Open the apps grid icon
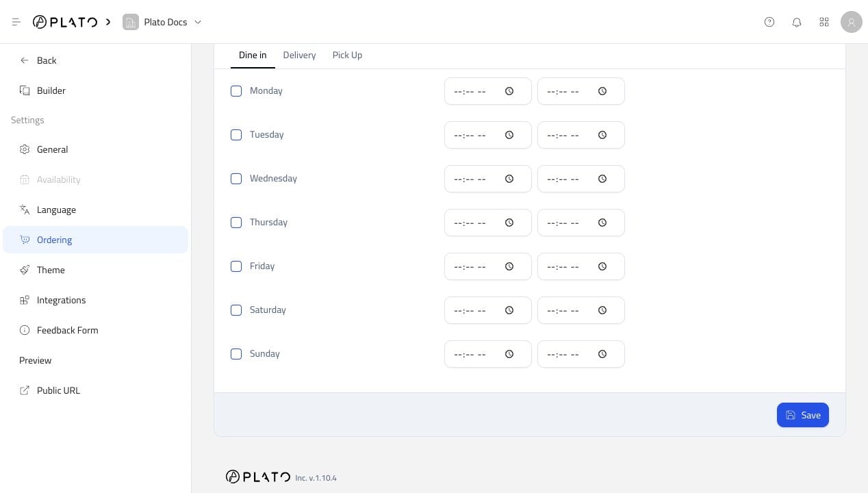The width and height of the screenshot is (868, 493). [x=824, y=22]
